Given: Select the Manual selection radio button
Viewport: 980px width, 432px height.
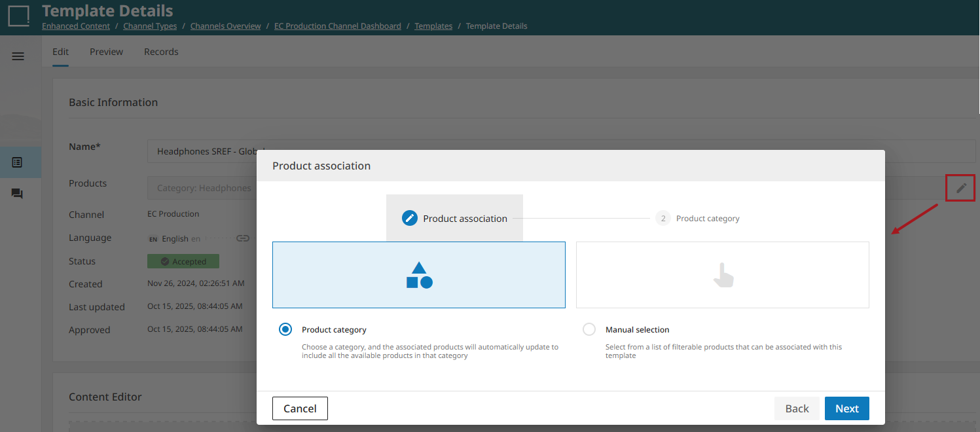Looking at the screenshot, I should (x=589, y=329).
